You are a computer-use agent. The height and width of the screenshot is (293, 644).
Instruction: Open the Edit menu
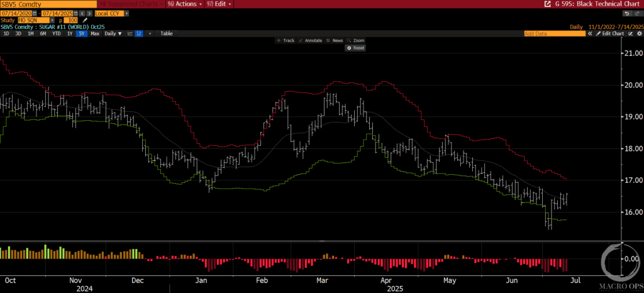point(220,4)
